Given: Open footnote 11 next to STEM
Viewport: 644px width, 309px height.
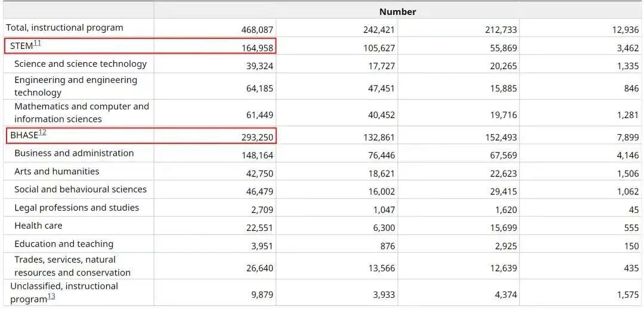Looking at the screenshot, I should pos(38,43).
